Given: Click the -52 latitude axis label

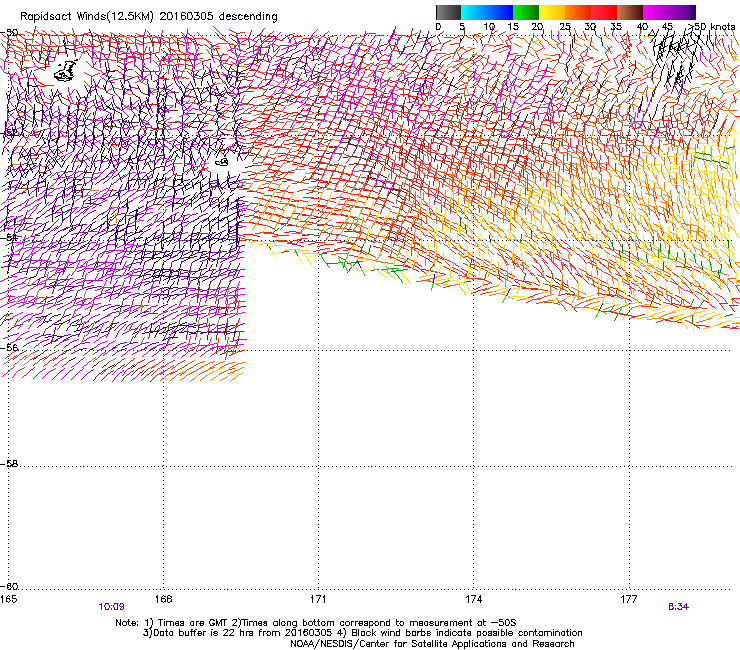Looking at the screenshot, I should pos(10,133).
